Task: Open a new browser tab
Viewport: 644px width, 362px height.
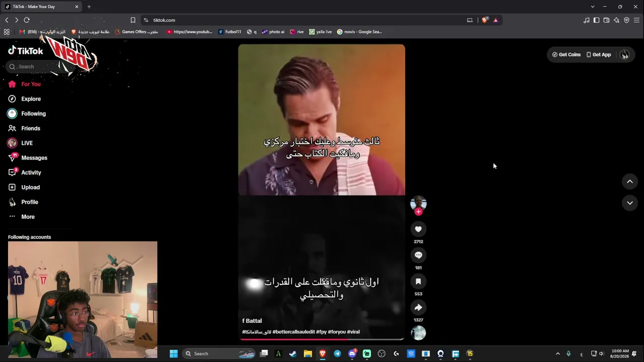Action: click(89, 7)
